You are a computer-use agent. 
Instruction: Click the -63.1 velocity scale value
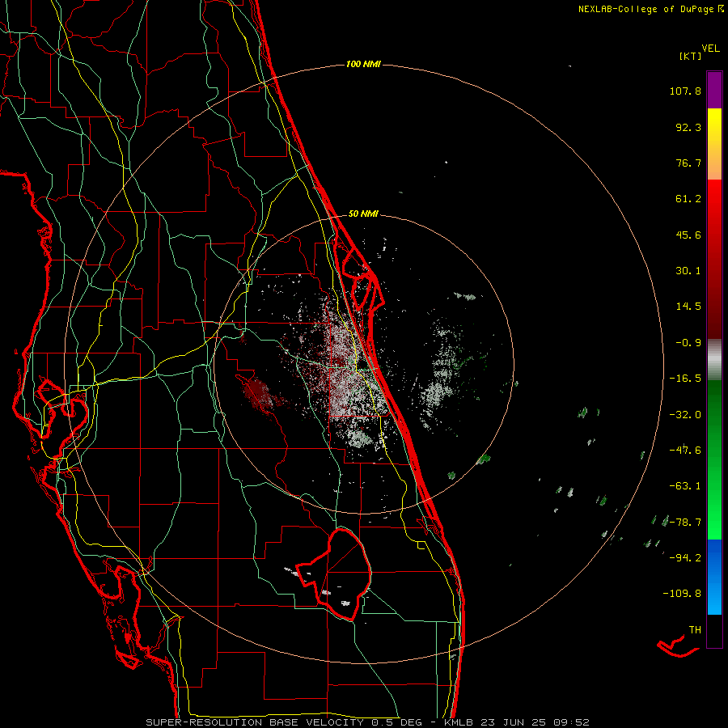[685, 486]
